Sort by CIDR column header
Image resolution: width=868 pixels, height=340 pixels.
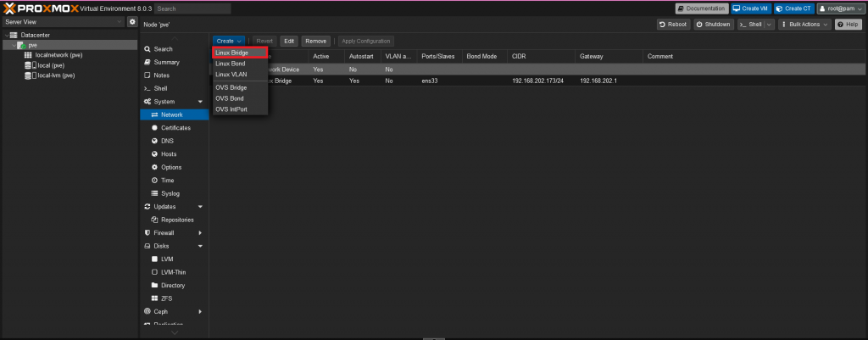(541, 57)
